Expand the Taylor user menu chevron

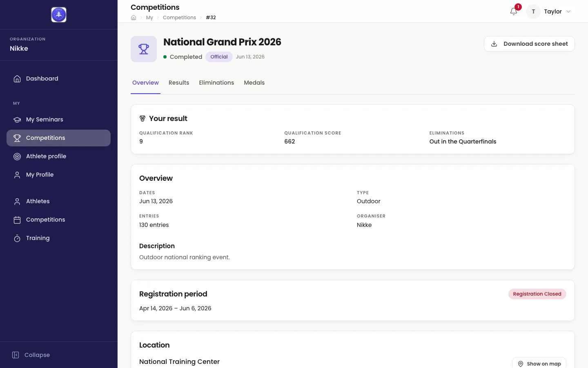click(568, 11)
